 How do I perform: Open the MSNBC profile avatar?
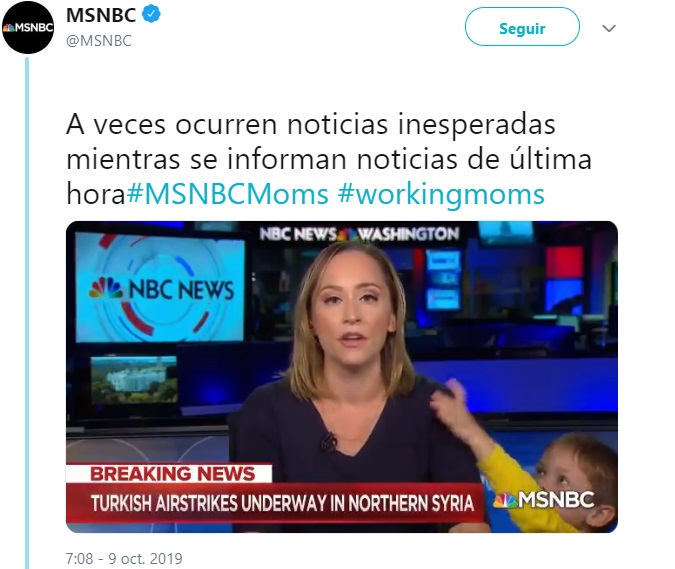coord(28,28)
